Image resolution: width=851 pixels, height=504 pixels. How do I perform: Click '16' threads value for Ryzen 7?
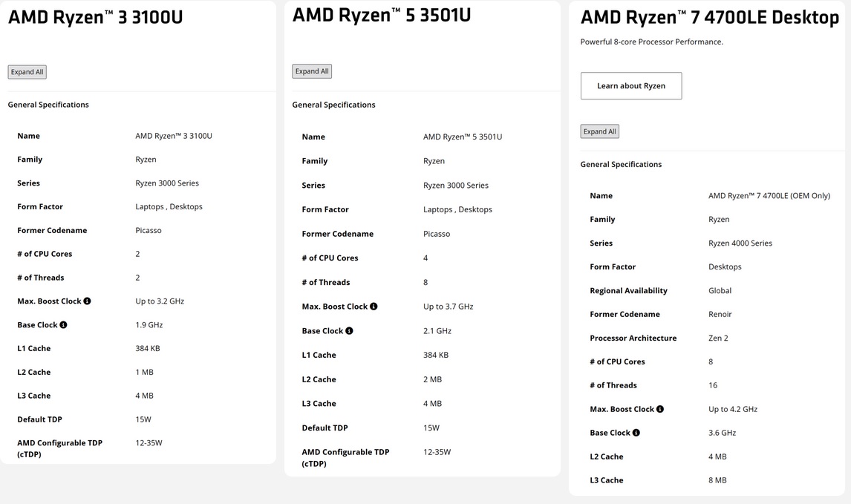pyautogui.click(x=713, y=385)
